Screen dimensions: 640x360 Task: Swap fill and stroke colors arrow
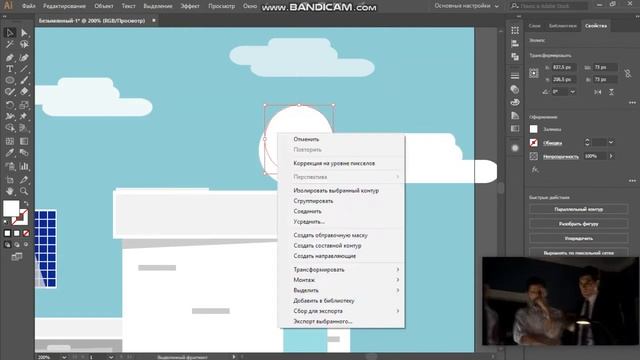pos(27,203)
